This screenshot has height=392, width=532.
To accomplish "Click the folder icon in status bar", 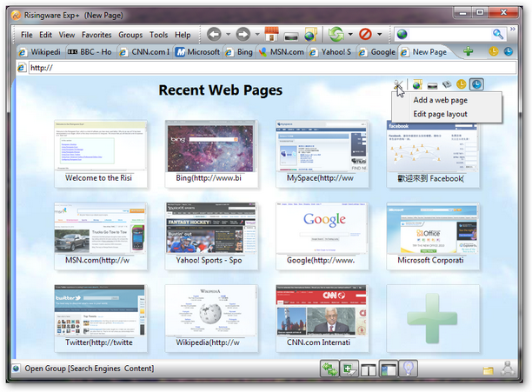I will (x=489, y=370).
